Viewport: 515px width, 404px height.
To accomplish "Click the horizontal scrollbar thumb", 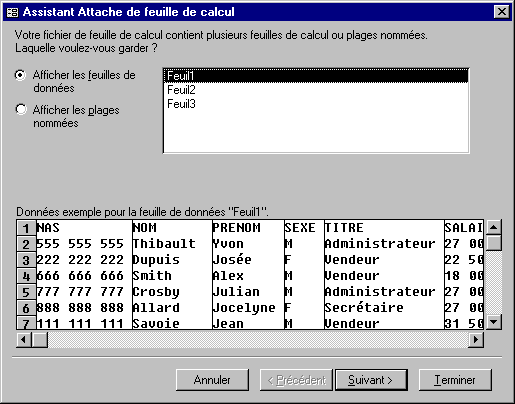I will [x=40, y=340].
